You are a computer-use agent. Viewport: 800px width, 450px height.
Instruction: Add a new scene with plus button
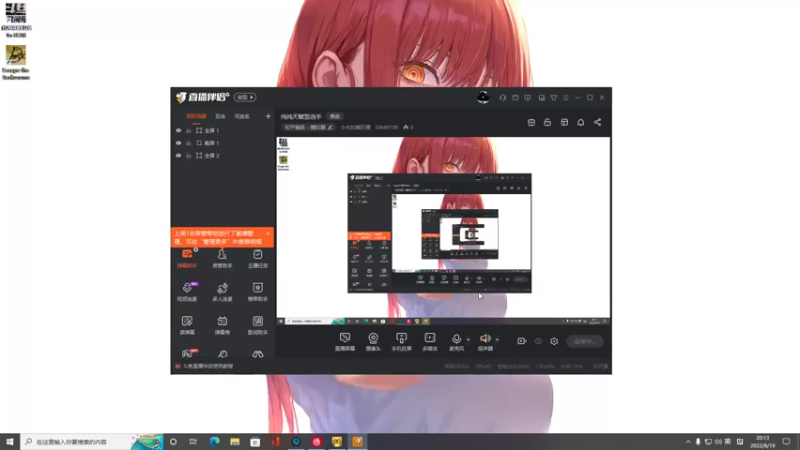coord(268,116)
